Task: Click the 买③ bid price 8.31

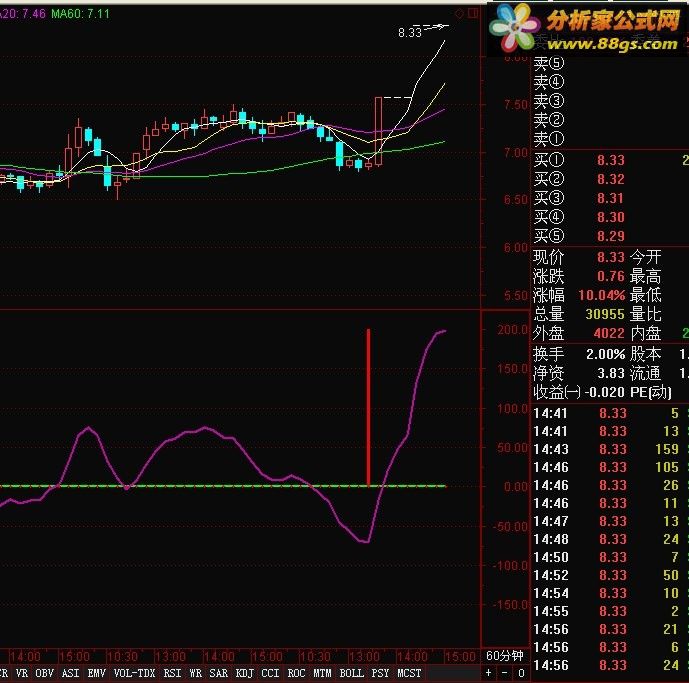Action: (x=611, y=198)
